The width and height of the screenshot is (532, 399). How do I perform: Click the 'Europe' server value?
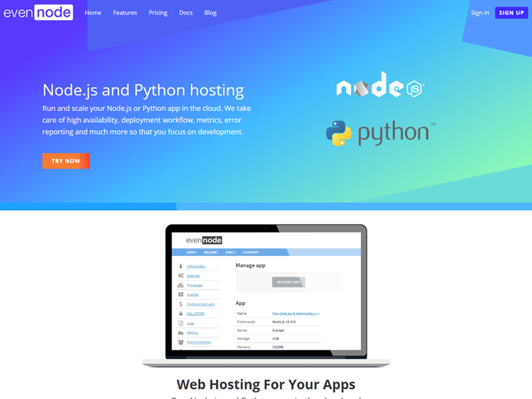[x=278, y=330]
